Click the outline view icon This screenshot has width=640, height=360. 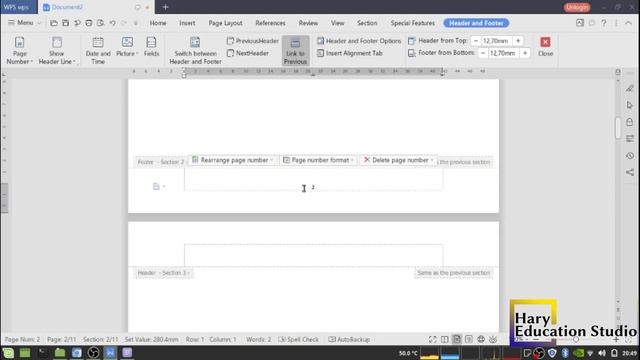click(469, 340)
